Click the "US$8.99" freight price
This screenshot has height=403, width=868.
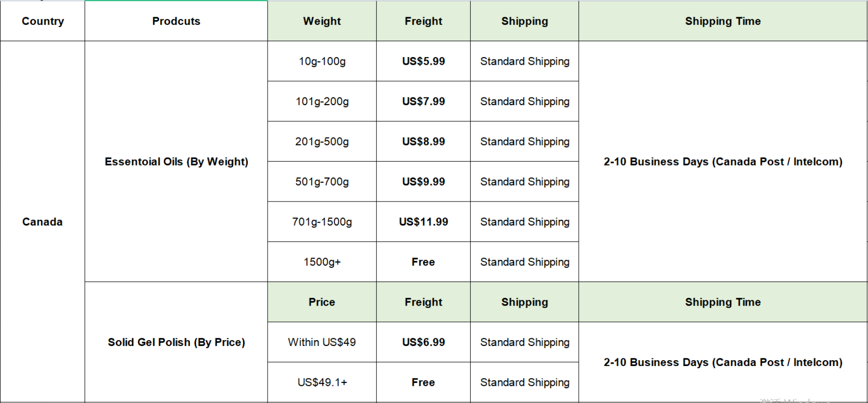pos(423,142)
